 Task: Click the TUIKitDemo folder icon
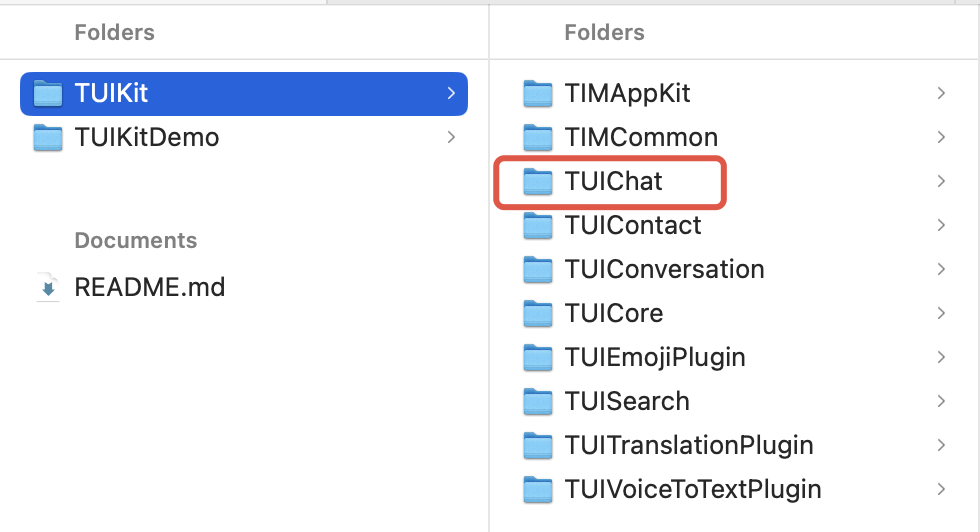click(x=48, y=137)
